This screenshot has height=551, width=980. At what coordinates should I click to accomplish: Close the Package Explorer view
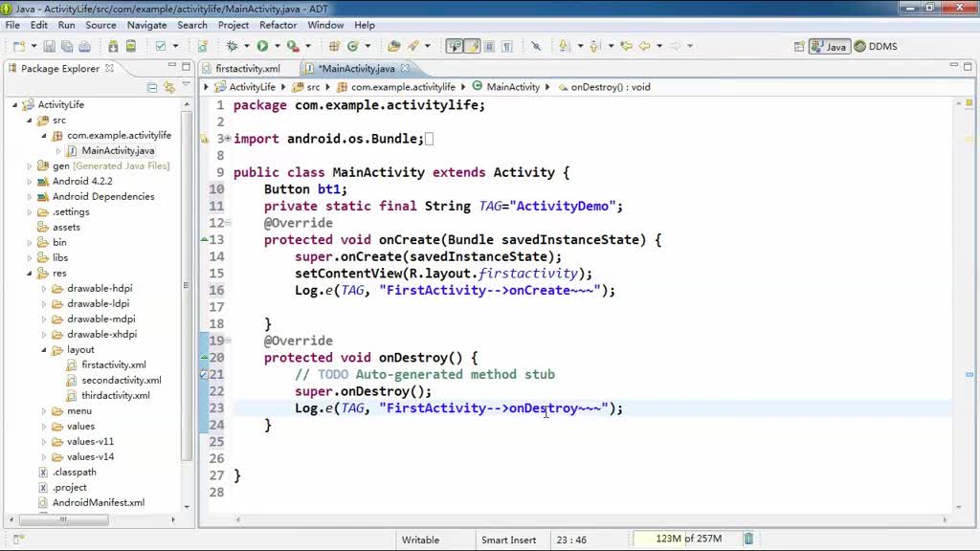tap(109, 68)
